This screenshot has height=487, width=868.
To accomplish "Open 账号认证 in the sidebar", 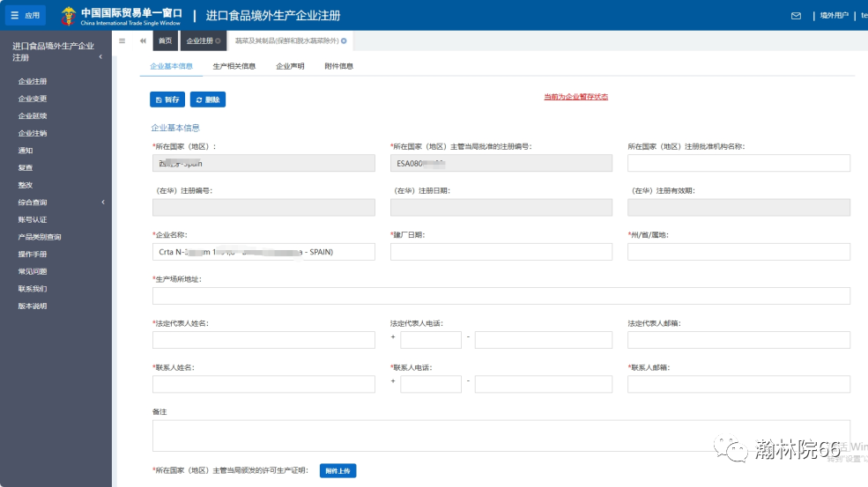I will click(33, 219).
